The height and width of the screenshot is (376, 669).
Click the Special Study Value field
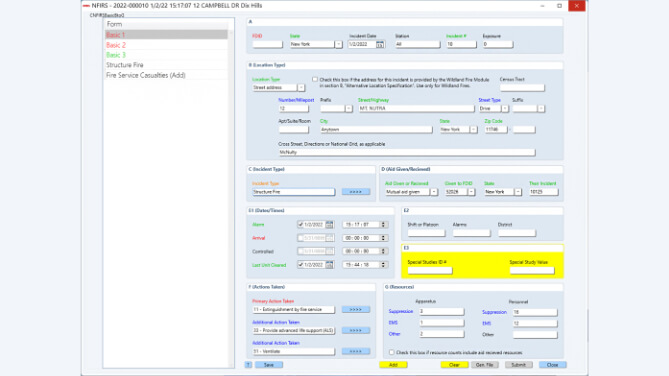tap(532, 271)
